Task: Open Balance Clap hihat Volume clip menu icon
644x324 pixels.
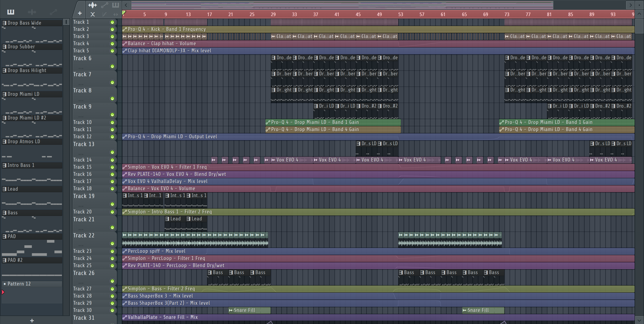Action: (125, 44)
